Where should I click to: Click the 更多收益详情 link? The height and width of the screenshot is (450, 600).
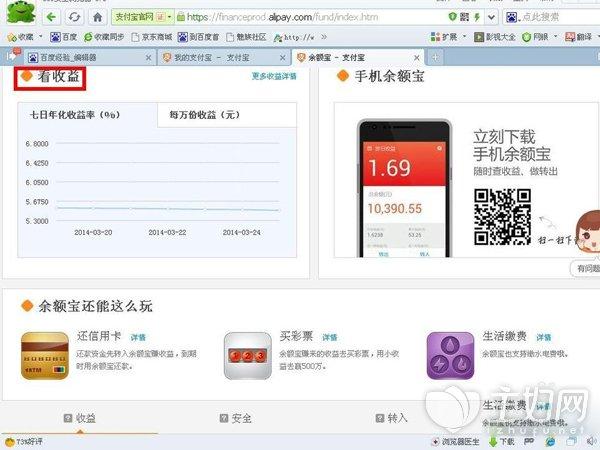274,76
